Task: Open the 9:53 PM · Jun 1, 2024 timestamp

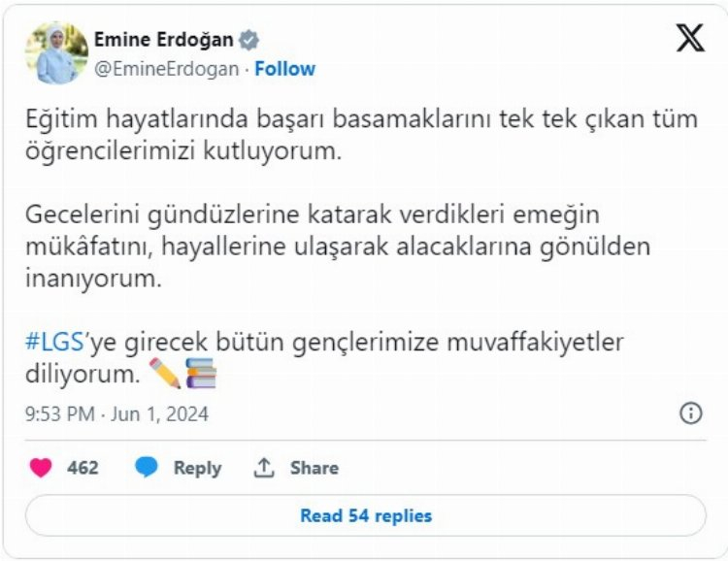Action: [116, 414]
